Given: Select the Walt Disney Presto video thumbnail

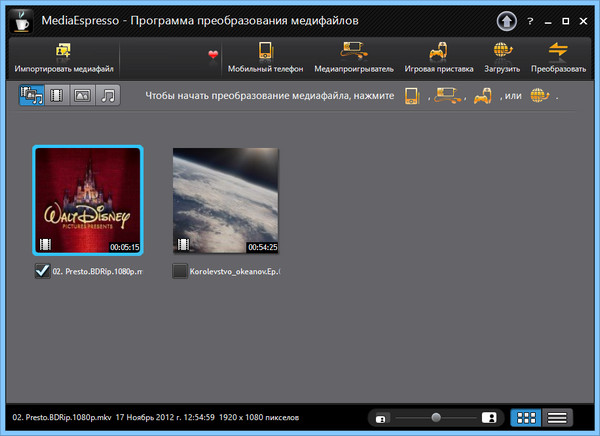Looking at the screenshot, I should tap(88, 200).
